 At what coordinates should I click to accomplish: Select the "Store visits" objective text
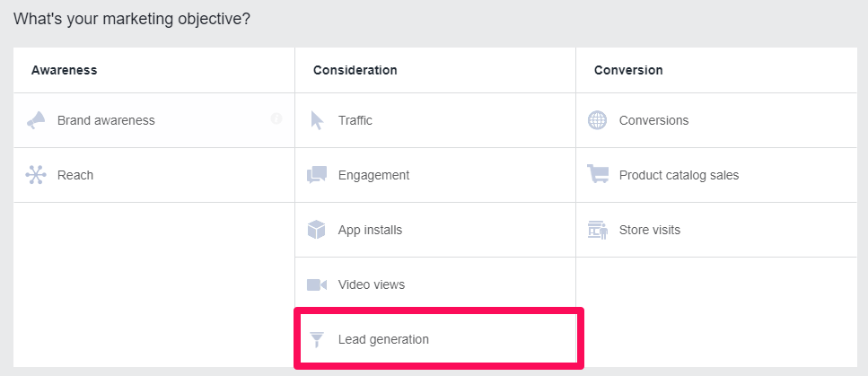649,230
